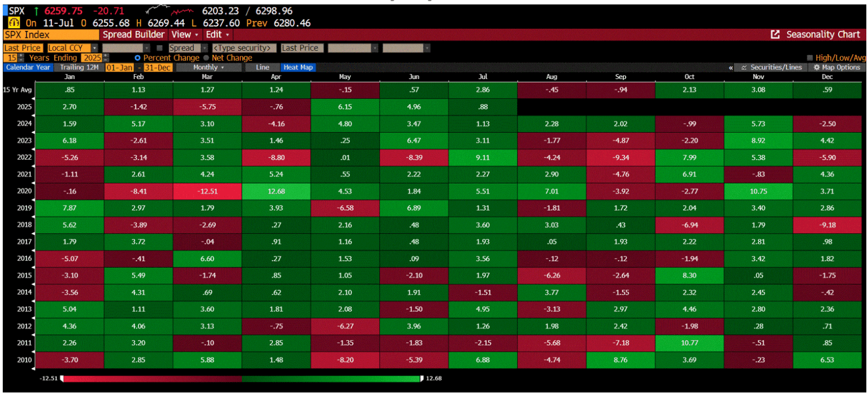Click the alarm clock icon beside 11-Jul

coord(14,21)
